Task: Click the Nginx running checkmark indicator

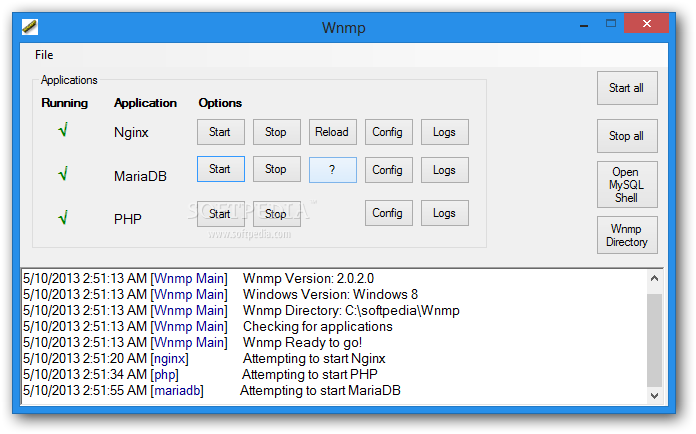Action: pyautogui.click(x=63, y=130)
